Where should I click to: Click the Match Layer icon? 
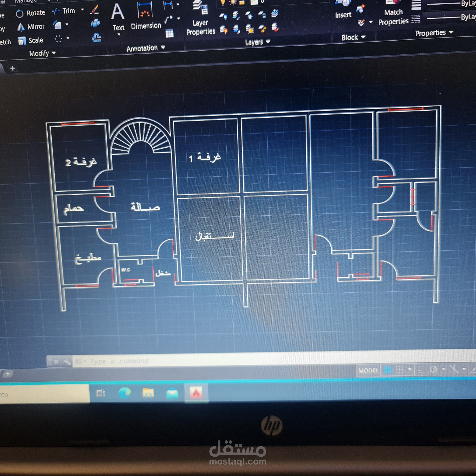pyautogui.click(x=275, y=27)
